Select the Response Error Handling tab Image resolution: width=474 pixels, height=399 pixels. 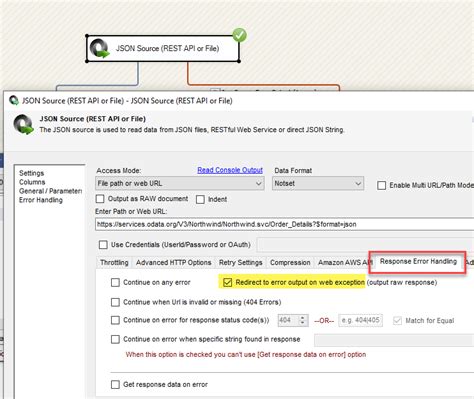coord(418,261)
